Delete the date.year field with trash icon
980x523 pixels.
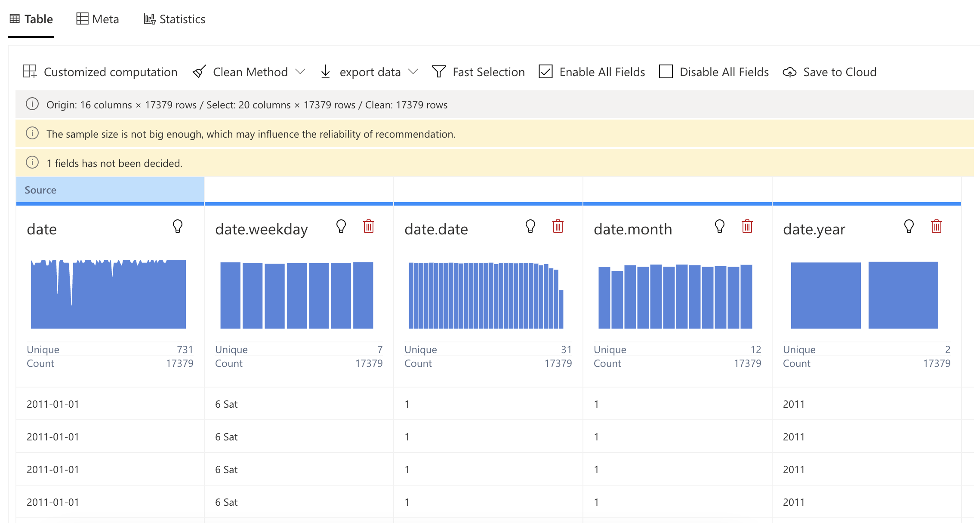(x=937, y=226)
